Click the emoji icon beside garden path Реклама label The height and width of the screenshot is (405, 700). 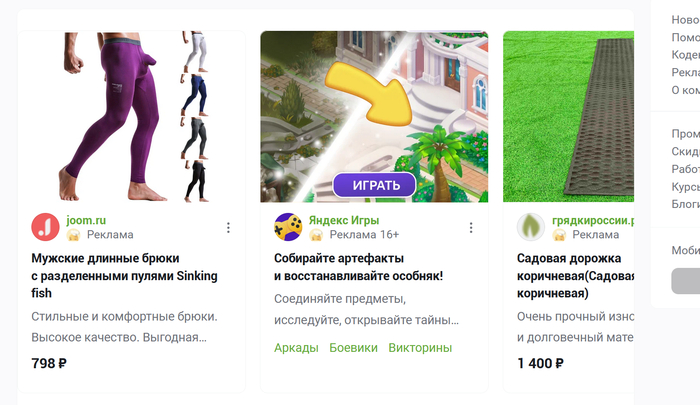pos(559,235)
